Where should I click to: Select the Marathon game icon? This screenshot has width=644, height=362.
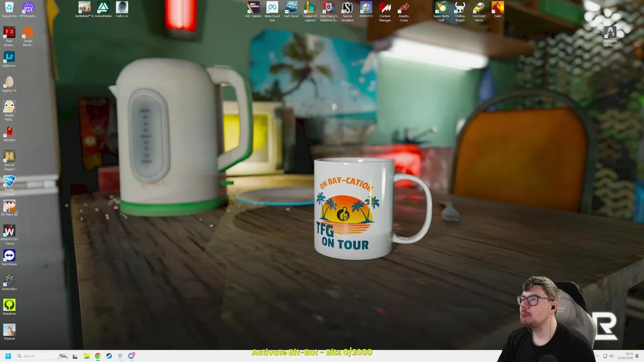9,307
